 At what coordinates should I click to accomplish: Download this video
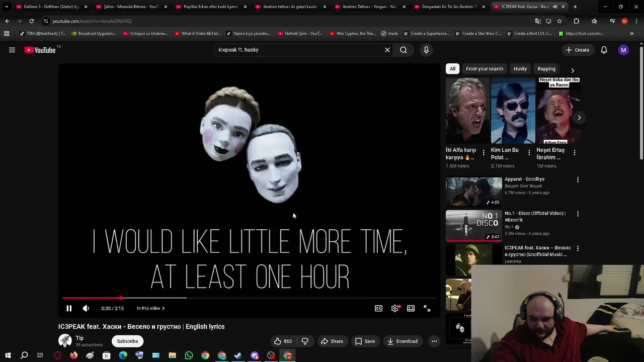402,341
